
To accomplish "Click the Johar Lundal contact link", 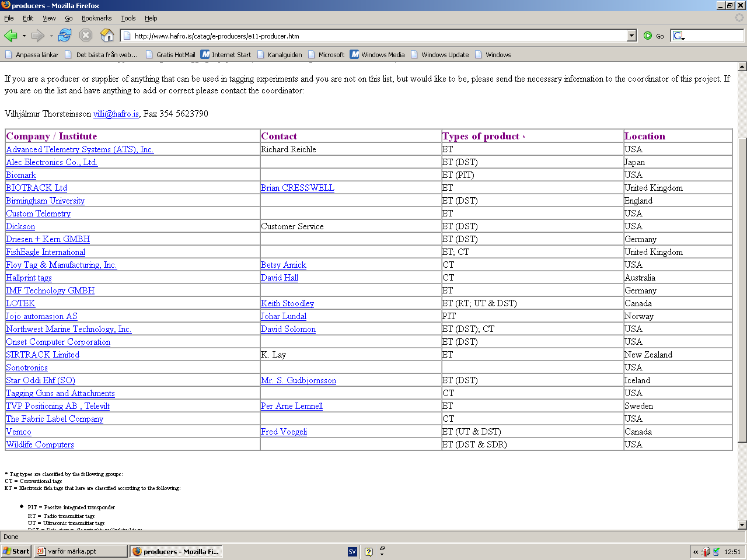I will 284,316.
